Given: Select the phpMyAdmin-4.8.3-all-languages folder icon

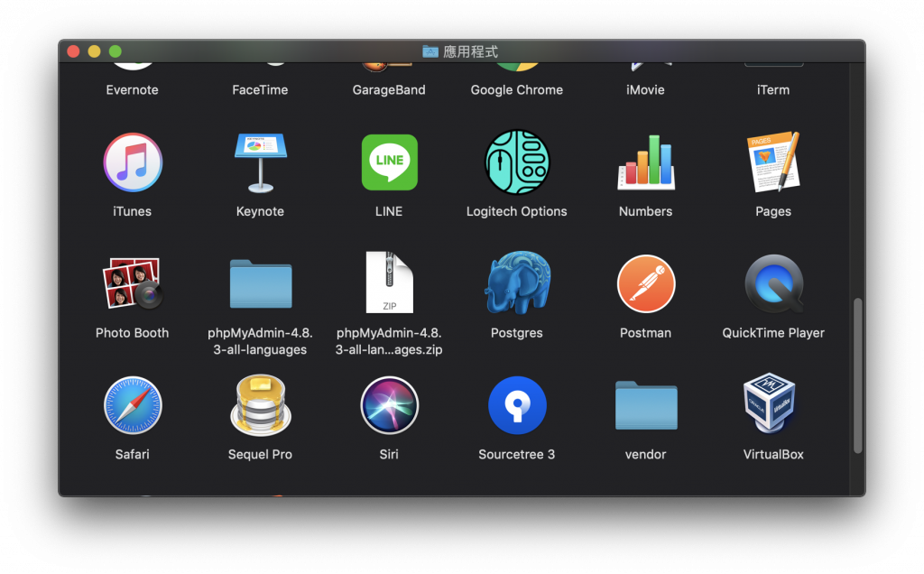Looking at the screenshot, I should [x=261, y=284].
